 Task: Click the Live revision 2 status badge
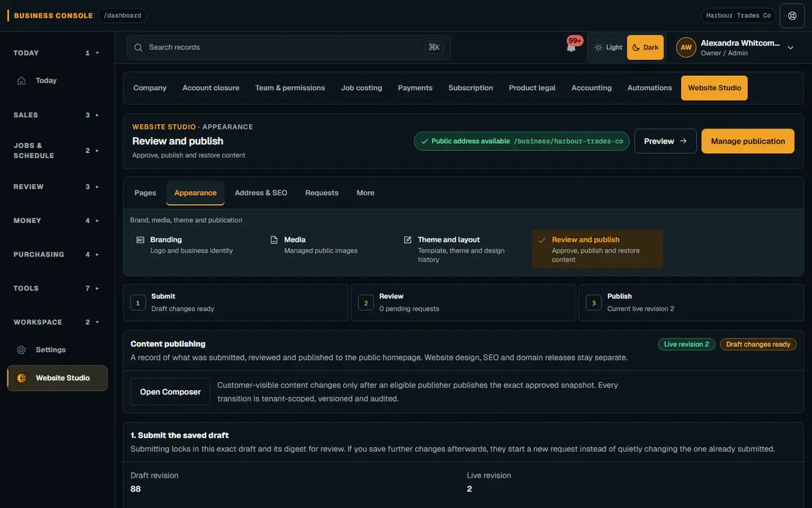[686, 344]
